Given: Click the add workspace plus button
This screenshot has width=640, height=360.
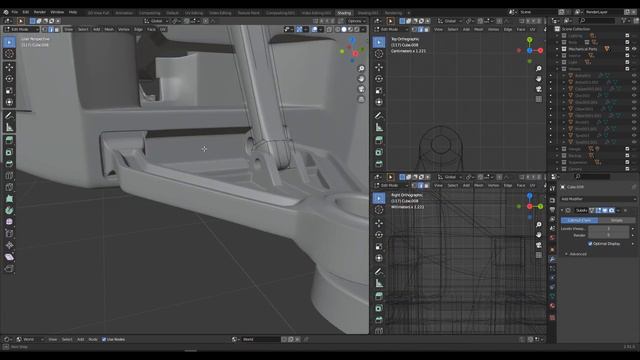Looking at the screenshot, I should tap(409, 13).
